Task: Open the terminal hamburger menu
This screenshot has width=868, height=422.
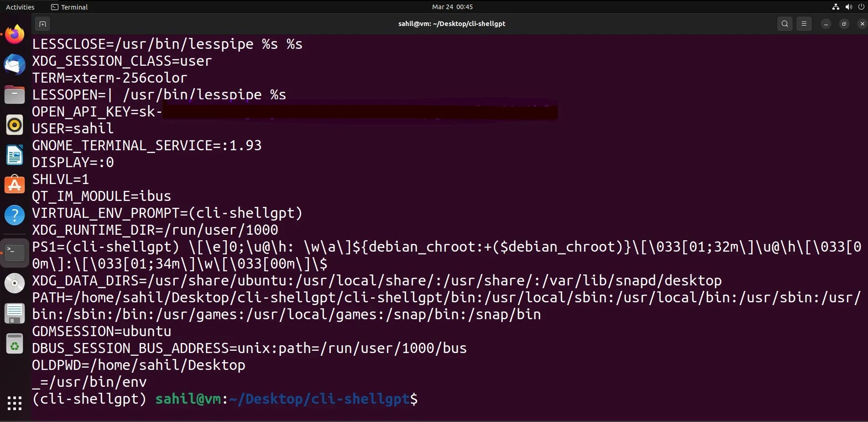Action: (x=804, y=24)
